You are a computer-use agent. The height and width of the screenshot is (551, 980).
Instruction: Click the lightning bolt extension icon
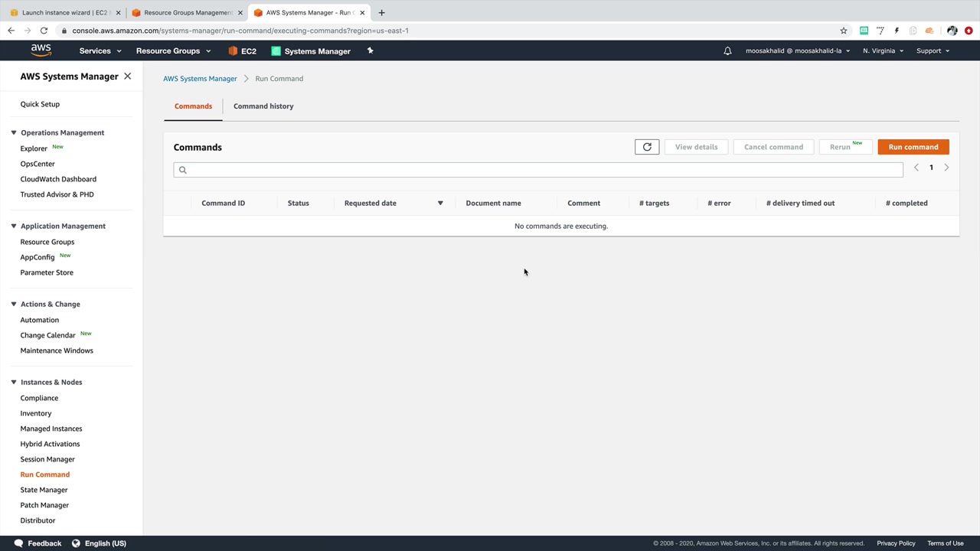897,31
